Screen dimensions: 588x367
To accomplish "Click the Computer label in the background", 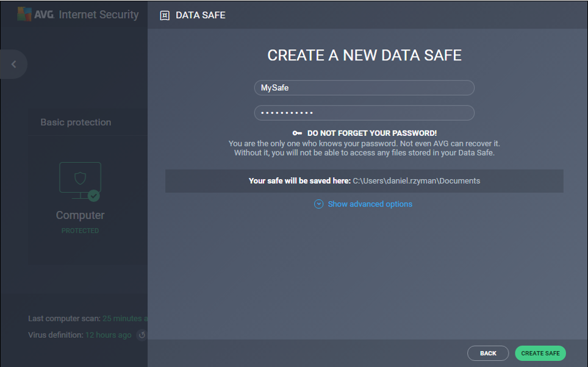I will [81, 215].
